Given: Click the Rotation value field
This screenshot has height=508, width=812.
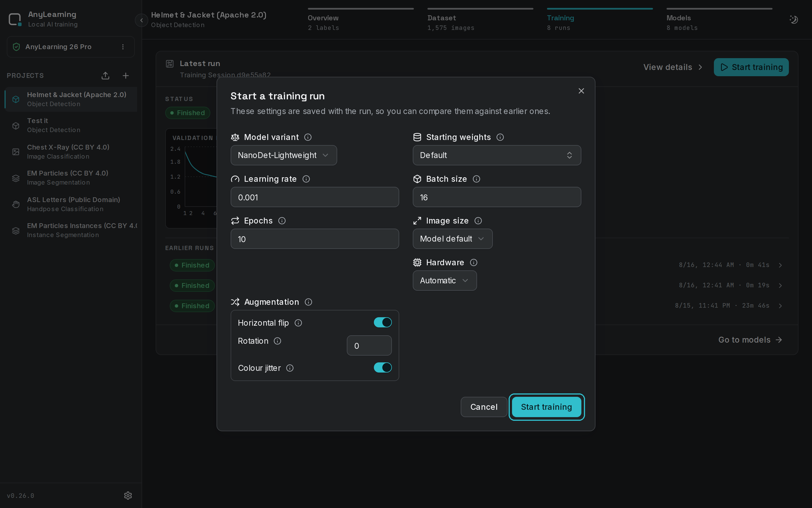Looking at the screenshot, I should (x=369, y=346).
